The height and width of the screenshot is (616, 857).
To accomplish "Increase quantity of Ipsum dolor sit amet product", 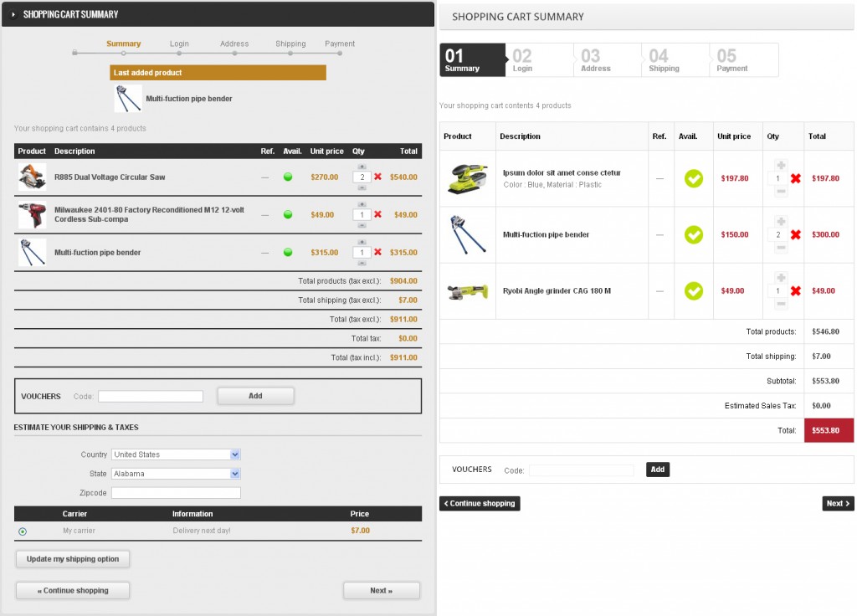I will (781, 165).
